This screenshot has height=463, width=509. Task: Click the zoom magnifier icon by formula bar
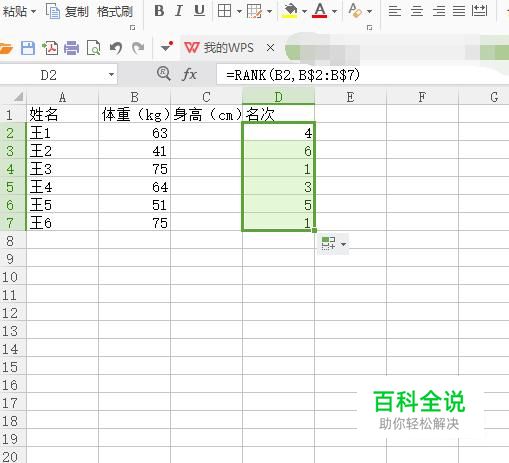(164, 73)
